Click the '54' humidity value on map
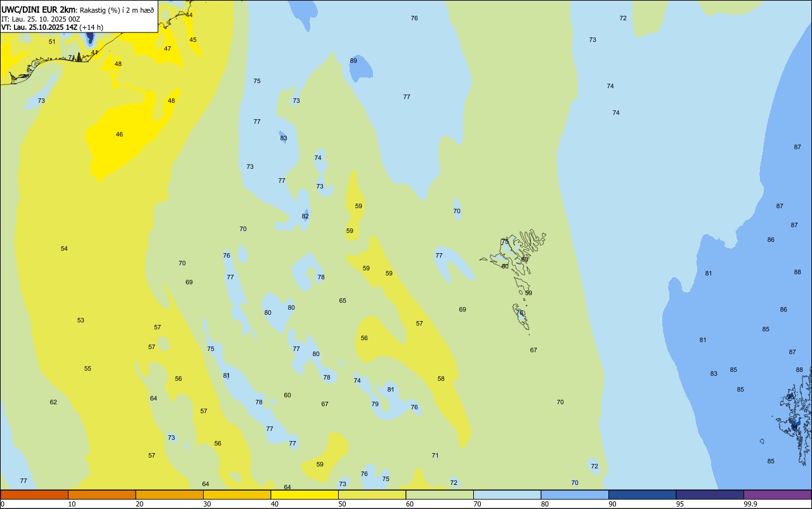 (x=64, y=249)
